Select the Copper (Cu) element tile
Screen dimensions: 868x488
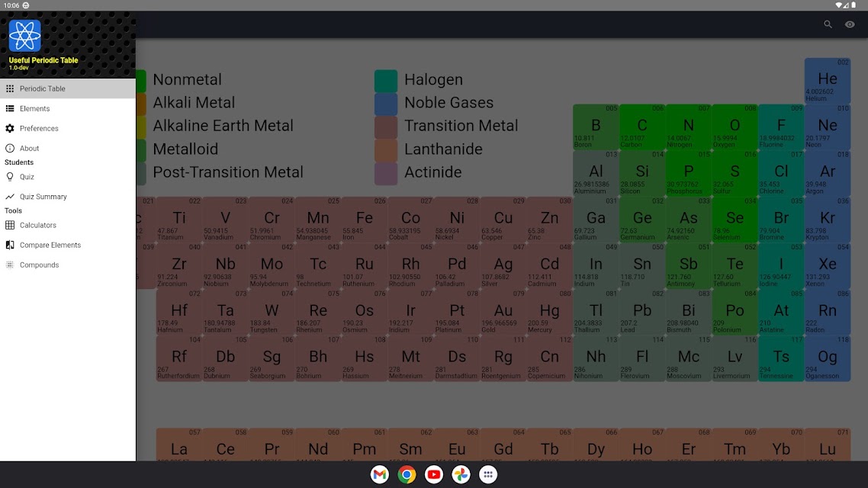click(503, 219)
